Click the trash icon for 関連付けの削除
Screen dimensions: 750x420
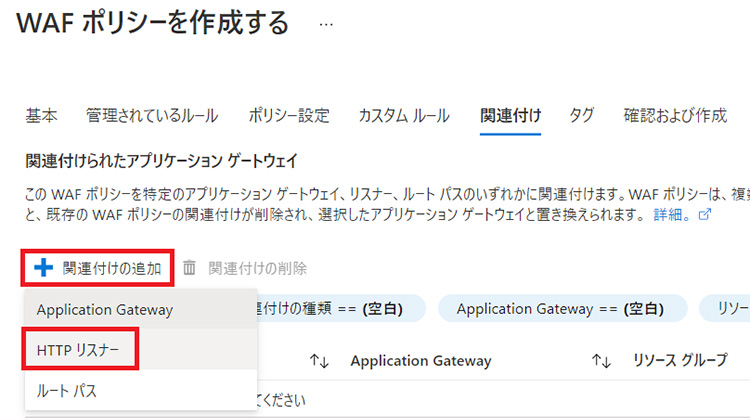189,268
